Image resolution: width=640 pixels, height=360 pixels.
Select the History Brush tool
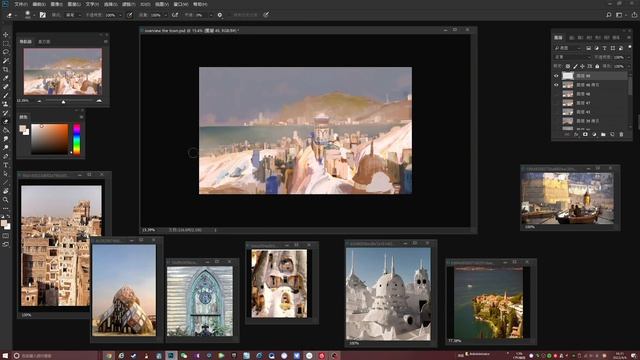[6, 113]
